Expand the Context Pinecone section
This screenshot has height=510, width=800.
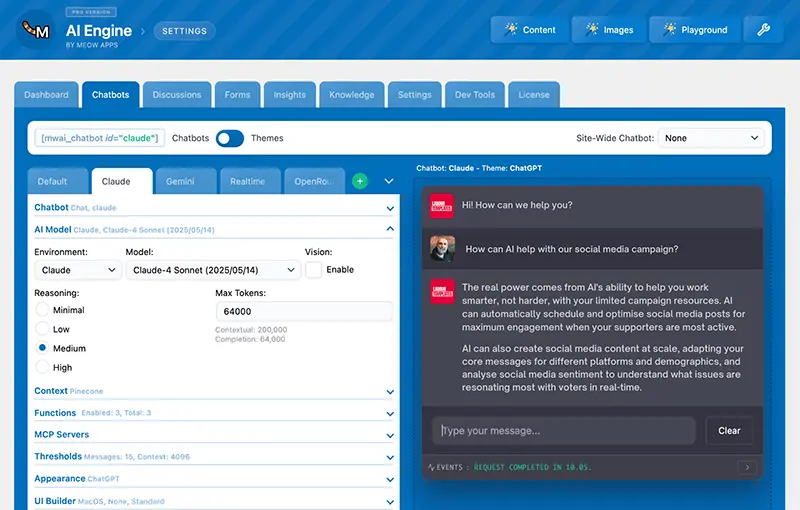tap(214, 391)
